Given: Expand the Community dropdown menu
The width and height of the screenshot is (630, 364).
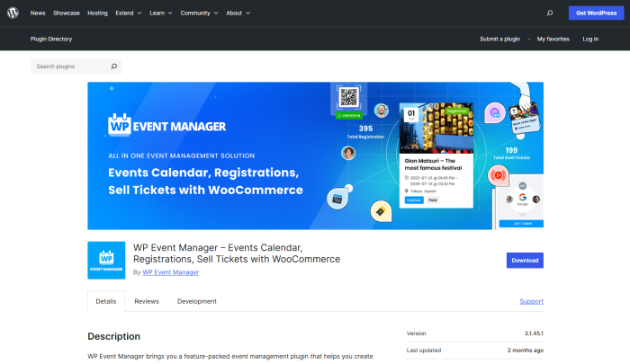Looking at the screenshot, I should 199,13.
